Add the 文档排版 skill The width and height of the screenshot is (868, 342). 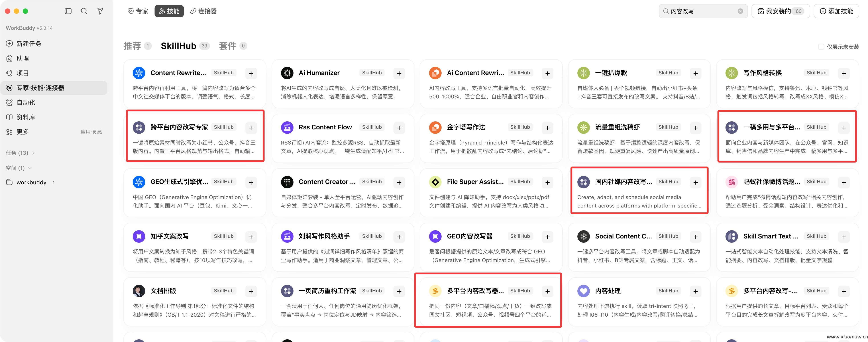(x=251, y=291)
